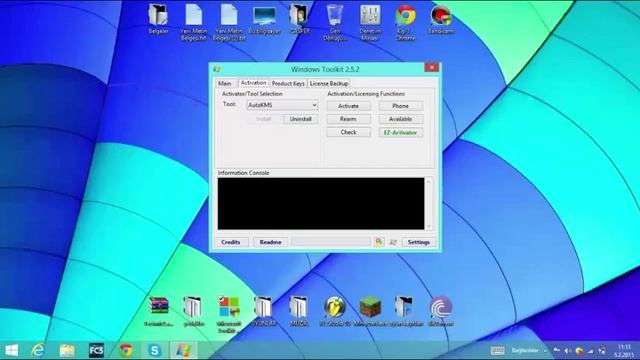Image resolution: width=640 pixels, height=360 pixels.
Task: Click the Activate button
Action: [349, 106]
